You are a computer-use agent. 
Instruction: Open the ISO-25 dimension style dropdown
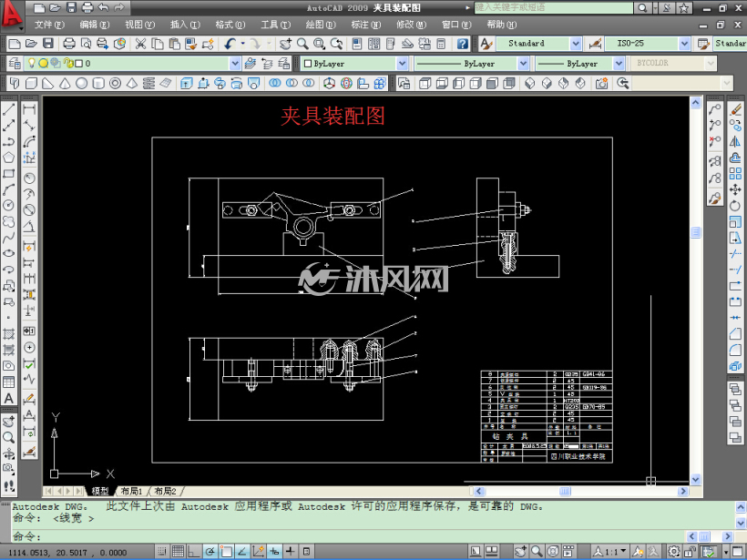(684, 44)
